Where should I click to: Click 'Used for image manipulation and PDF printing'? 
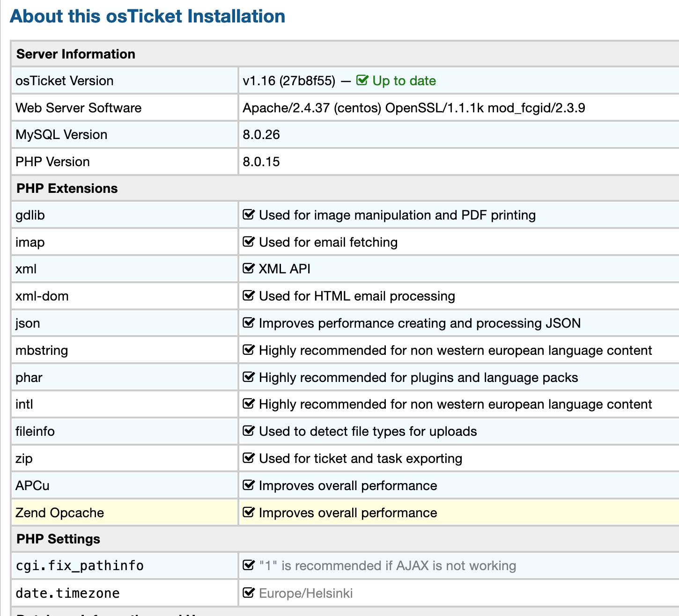click(x=397, y=215)
